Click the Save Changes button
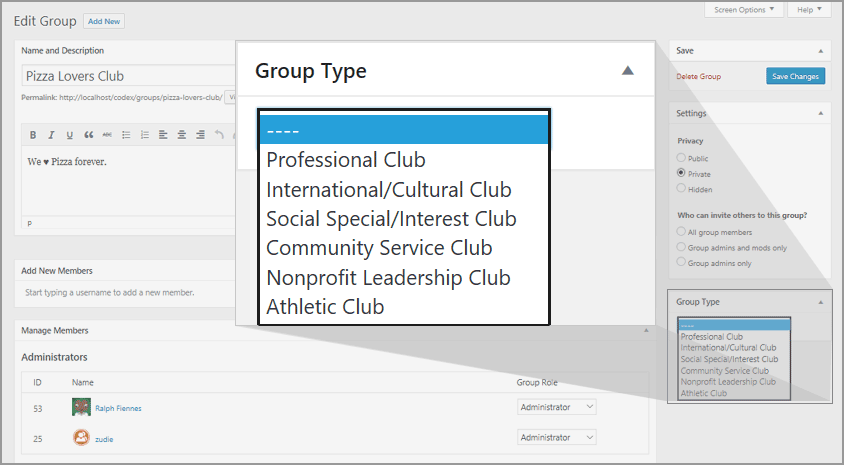The width and height of the screenshot is (844, 465). (x=795, y=77)
